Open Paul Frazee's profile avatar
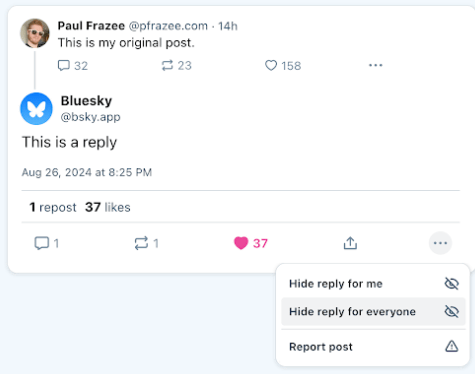The image size is (475, 374). 35,33
